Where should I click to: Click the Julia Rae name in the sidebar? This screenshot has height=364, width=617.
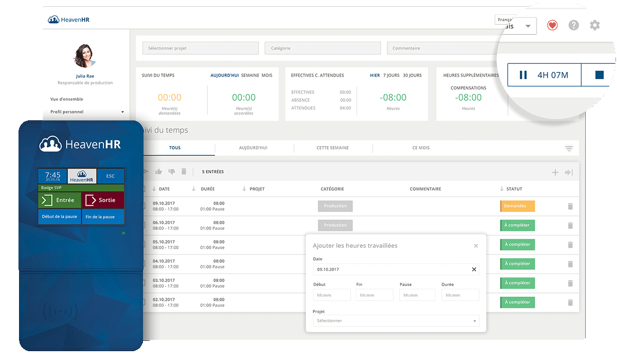pos(85,76)
